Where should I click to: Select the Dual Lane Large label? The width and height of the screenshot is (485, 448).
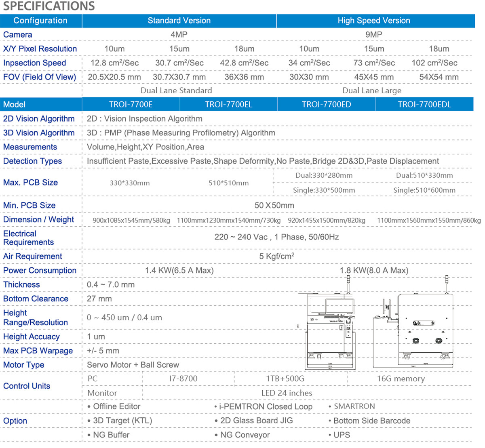click(372, 90)
